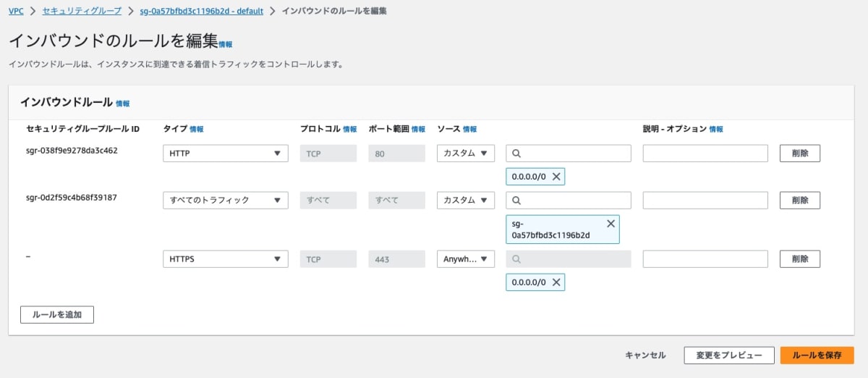Open セキュリティグループ breadcrumb link

click(82, 11)
